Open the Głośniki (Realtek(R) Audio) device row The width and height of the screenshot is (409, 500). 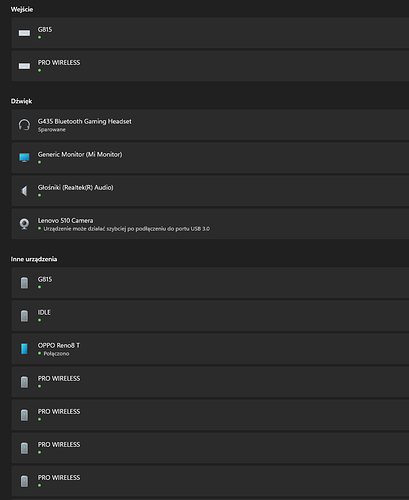point(210,191)
